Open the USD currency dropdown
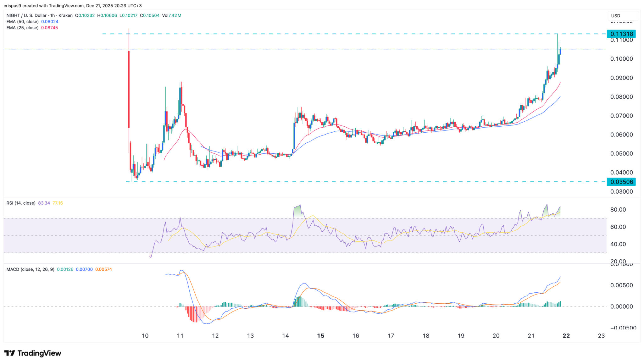The height and width of the screenshot is (364, 644). click(x=623, y=16)
